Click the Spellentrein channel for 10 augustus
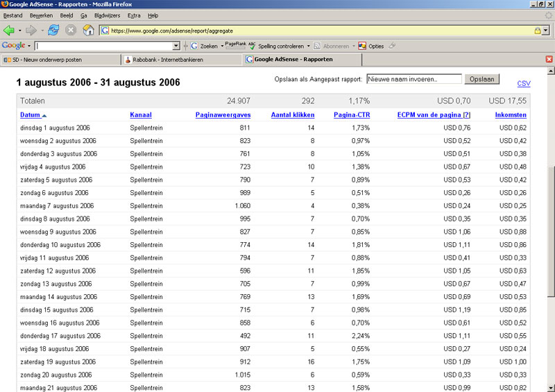The image size is (555, 392). click(x=146, y=245)
